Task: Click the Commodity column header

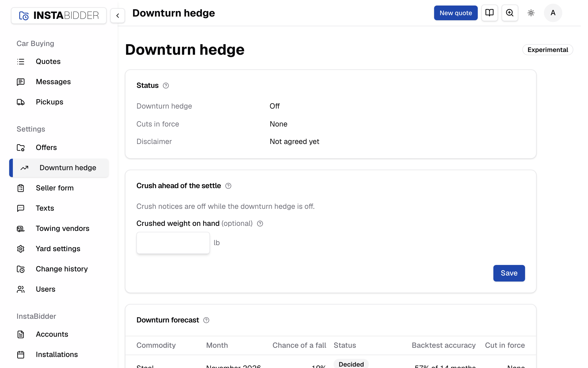Action: click(156, 345)
